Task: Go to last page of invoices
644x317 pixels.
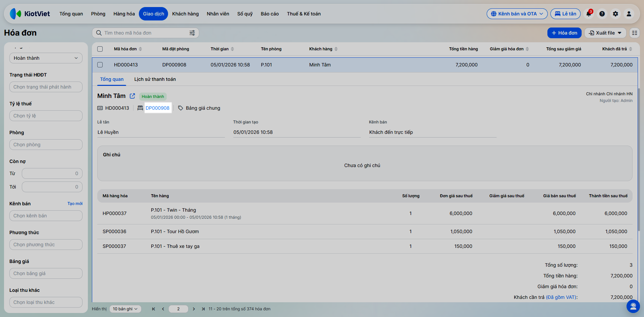Action: pos(203,309)
